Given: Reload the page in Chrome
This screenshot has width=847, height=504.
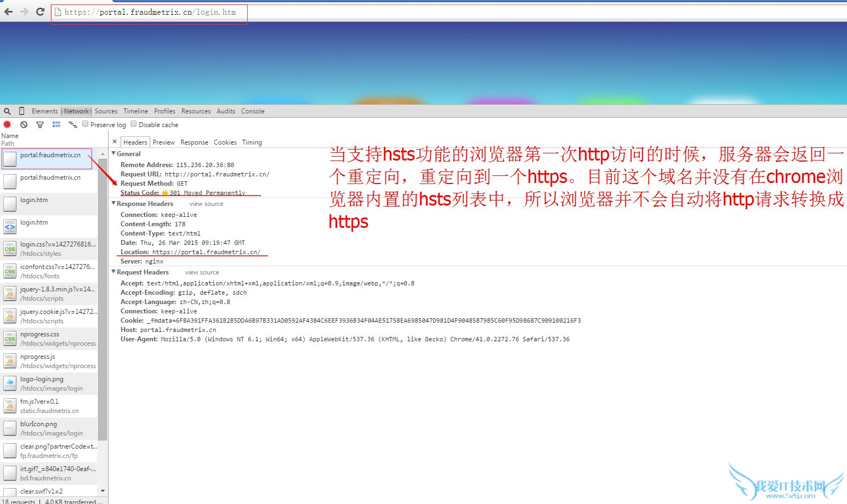Looking at the screenshot, I should (x=39, y=10).
